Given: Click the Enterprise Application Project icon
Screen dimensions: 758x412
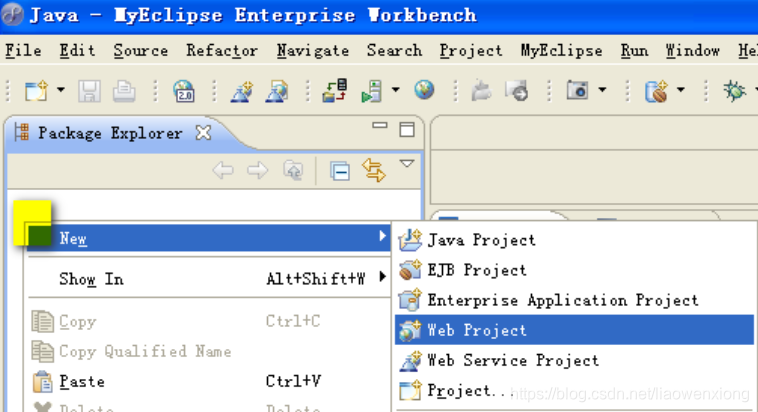Looking at the screenshot, I should pyautogui.click(x=410, y=300).
